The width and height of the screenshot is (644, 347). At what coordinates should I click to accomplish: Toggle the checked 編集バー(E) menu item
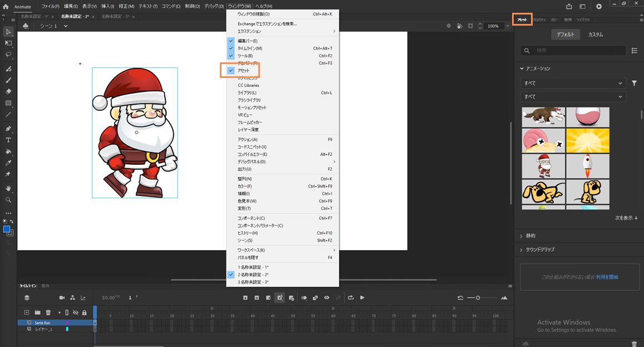click(x=283, y=41)
